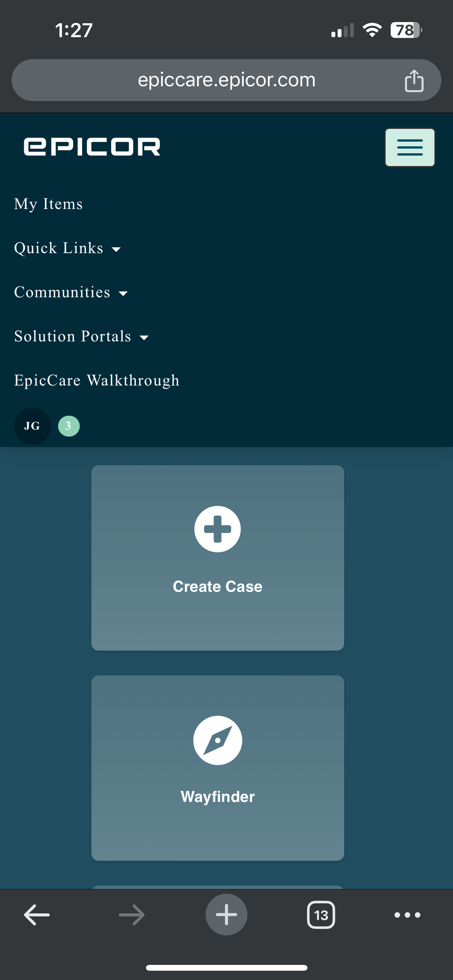Open the JG user profile avatar
This screenshot has height=980, width=453.
[x=32, y=426]
